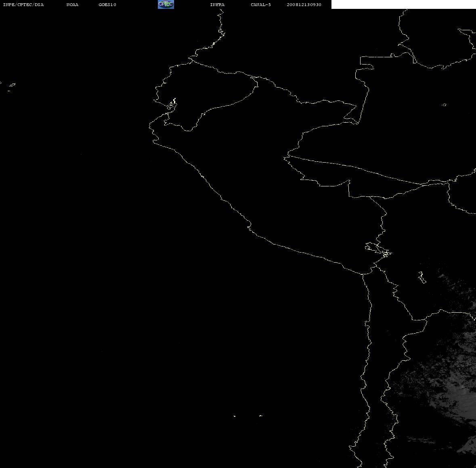Screen dimensions: 476x468
Task: Click the Peru-Colombia-Brazil triple border point
Action: (358, 123)
